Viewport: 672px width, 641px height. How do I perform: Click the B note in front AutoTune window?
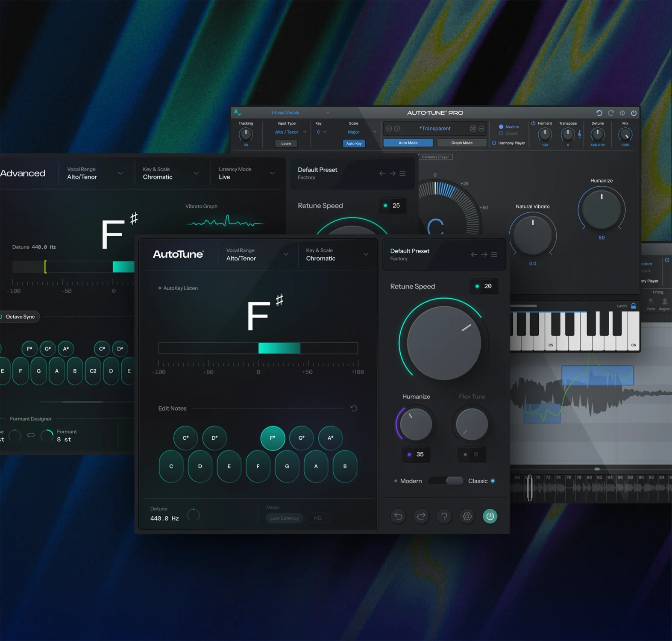(345, 466)
